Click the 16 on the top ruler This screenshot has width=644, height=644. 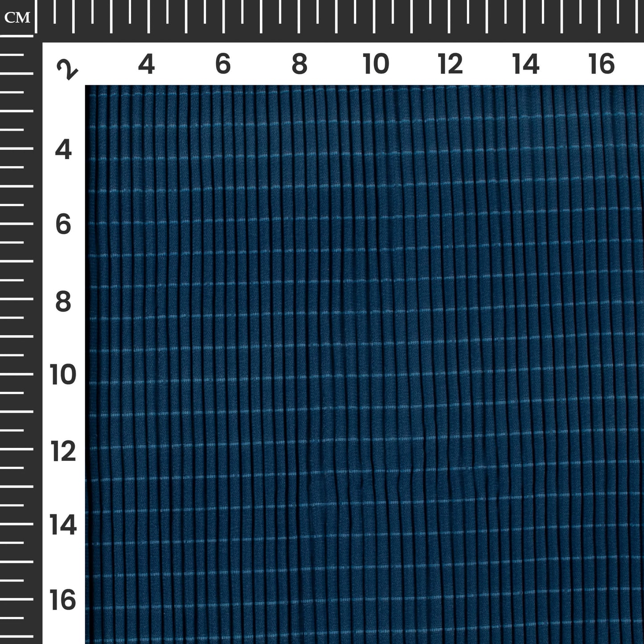pyautogui.click(x=601, y=64)
